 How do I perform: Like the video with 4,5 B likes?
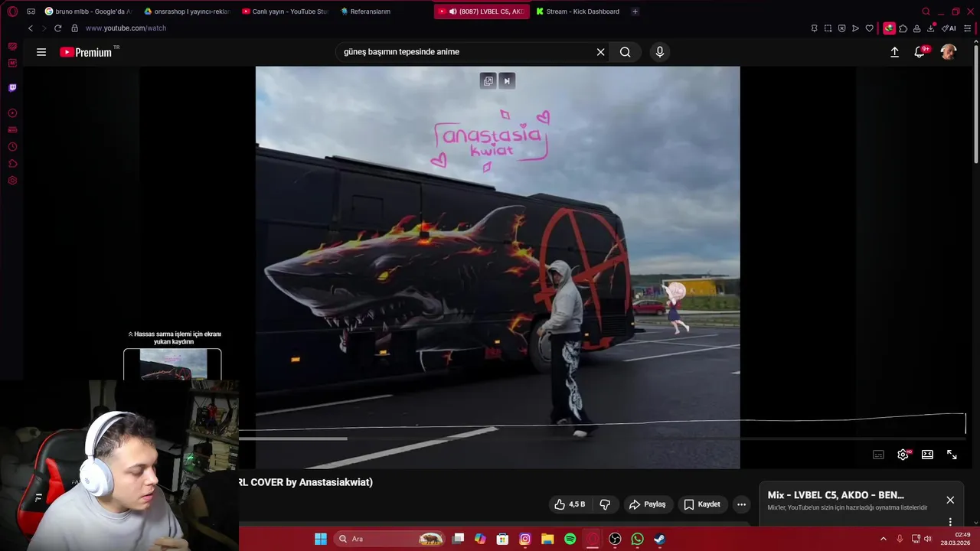coord(570,504)
